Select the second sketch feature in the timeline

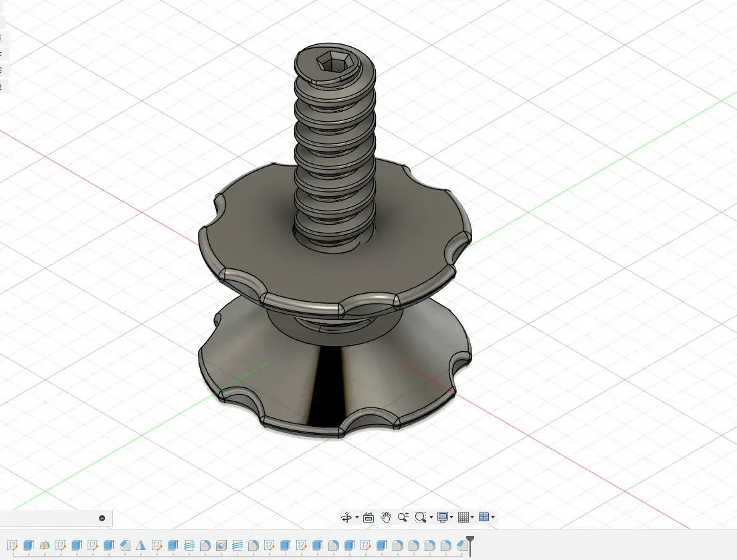click(x=61, y=545)
